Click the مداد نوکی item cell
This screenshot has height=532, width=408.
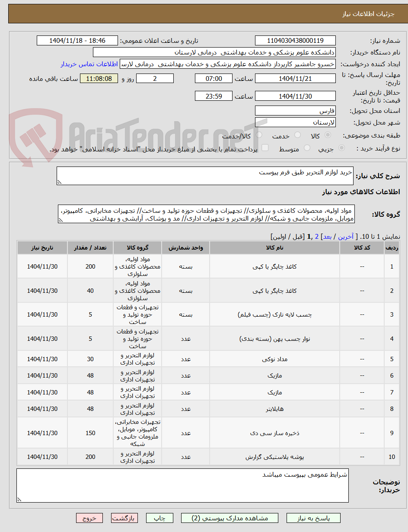(x=274, y=359)
